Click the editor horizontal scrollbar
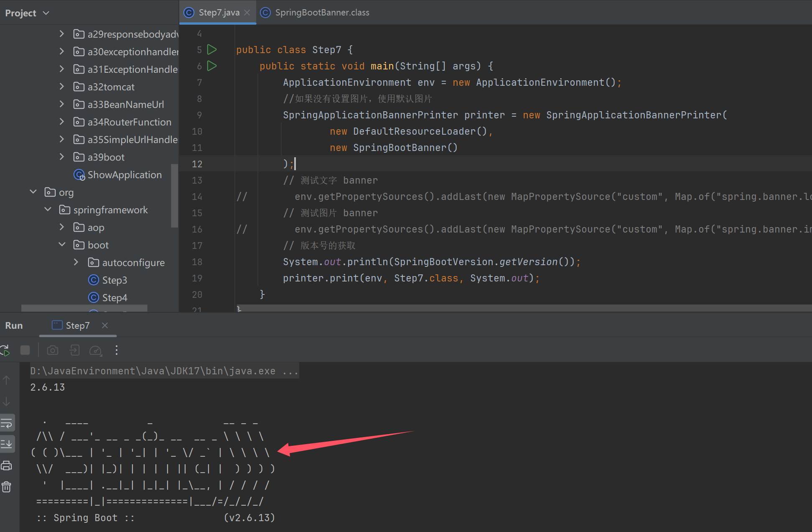The width and height of the screenshot is (812, 532). [524, 308]
